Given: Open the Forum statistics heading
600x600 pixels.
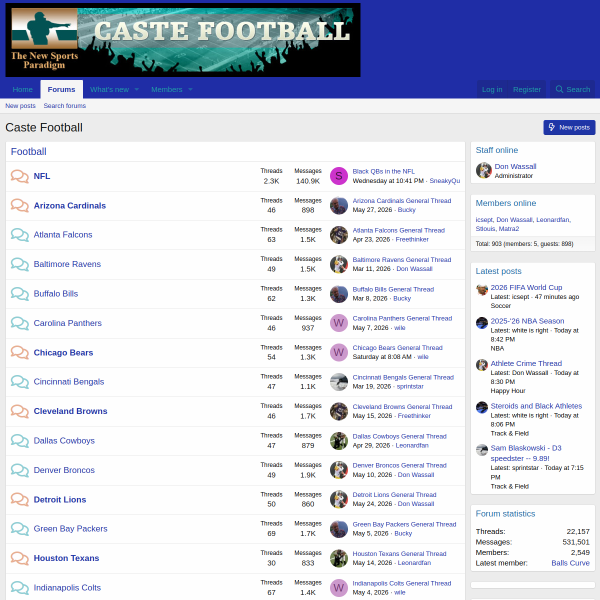Looking at the screenshot, I should click(x=505, y=514).
